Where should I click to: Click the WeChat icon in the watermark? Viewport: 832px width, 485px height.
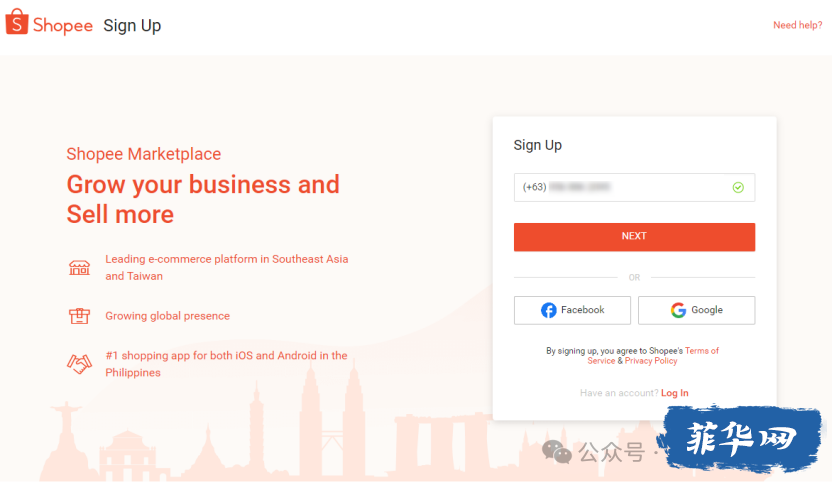556,452
